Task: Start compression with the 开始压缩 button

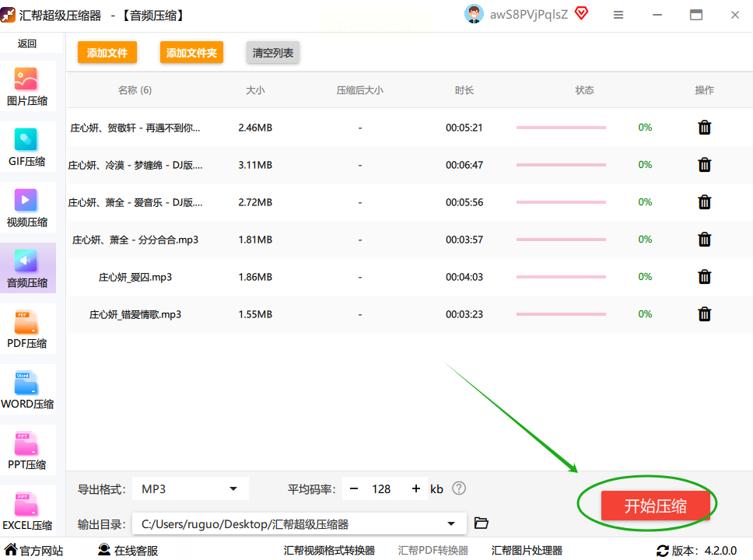Action: click(655, 506)
